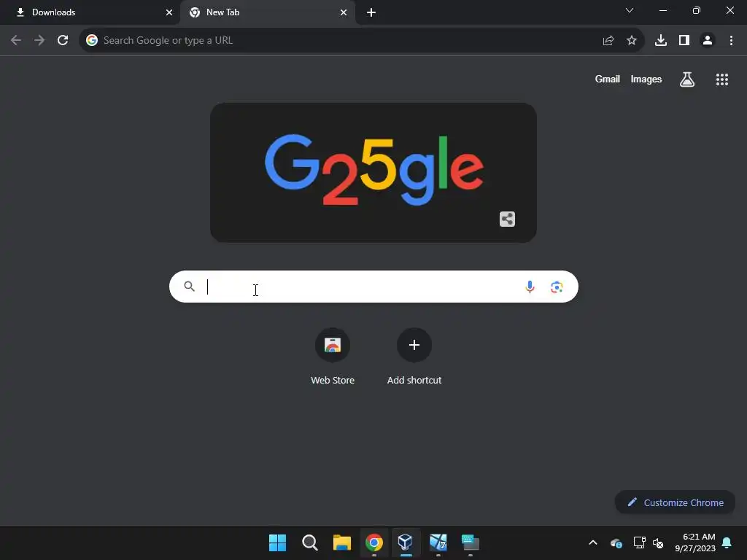Open VirtualBox cube taskbar icon
The image size is (747, 560).
coord(406,542)
